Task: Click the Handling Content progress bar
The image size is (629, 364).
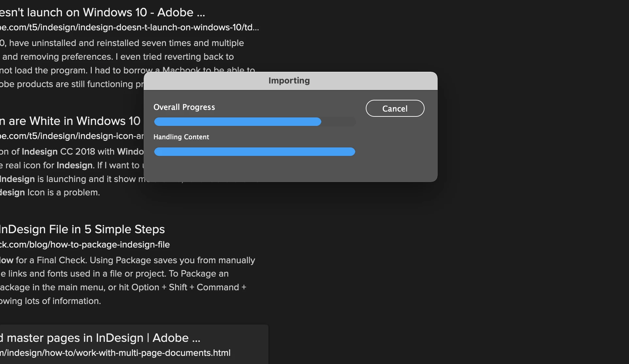Action: pyautogui.click(x=254, y=152)
